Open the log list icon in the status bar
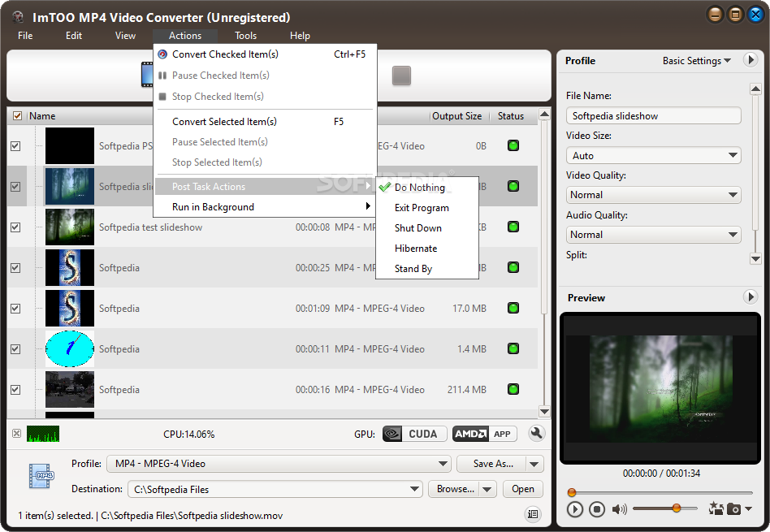 click(533, 514)
